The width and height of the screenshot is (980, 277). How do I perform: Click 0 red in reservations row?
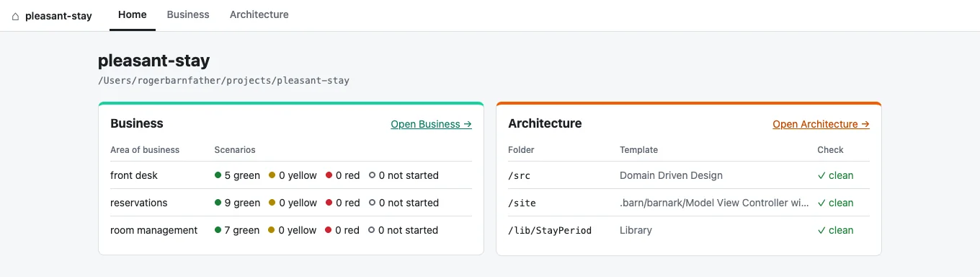tap(342, 203)
